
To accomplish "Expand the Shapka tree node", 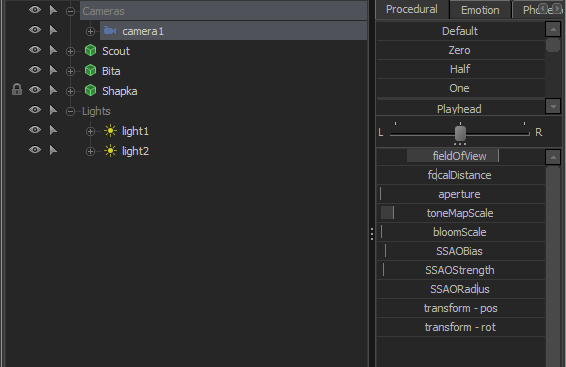I will tap(70, 92).
